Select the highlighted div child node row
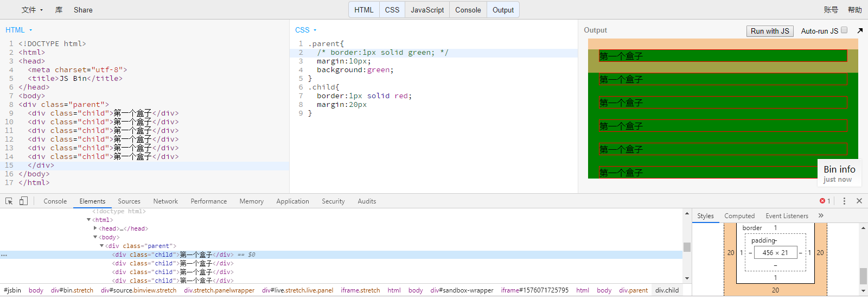Screen dimensions: 868x299 pos(342,255)
